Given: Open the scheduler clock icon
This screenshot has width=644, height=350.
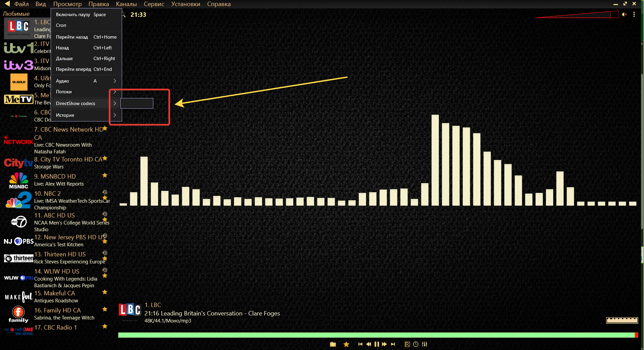Looking at the screenshot, I should 416,344.
